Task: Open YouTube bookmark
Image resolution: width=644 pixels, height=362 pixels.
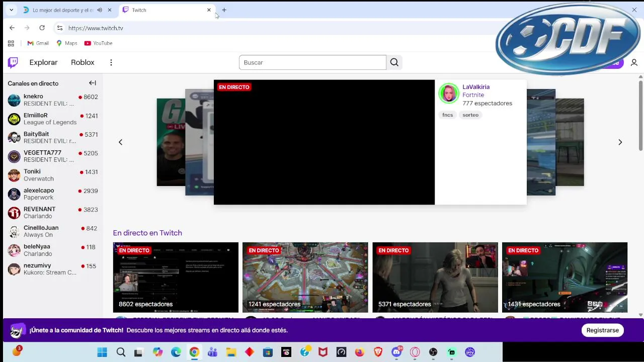Action: coord(98,43)
